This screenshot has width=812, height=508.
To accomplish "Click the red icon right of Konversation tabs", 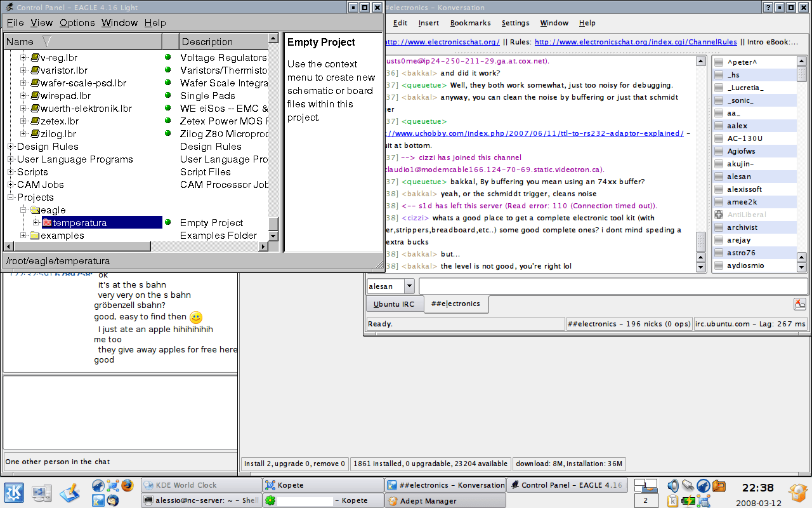I will point(799,304).
